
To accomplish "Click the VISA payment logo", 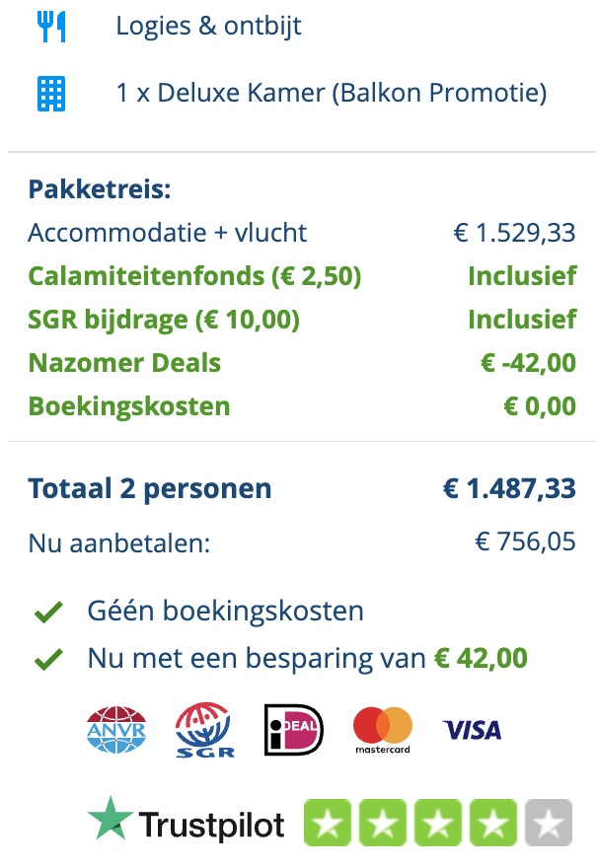I will tap(473, 730).
